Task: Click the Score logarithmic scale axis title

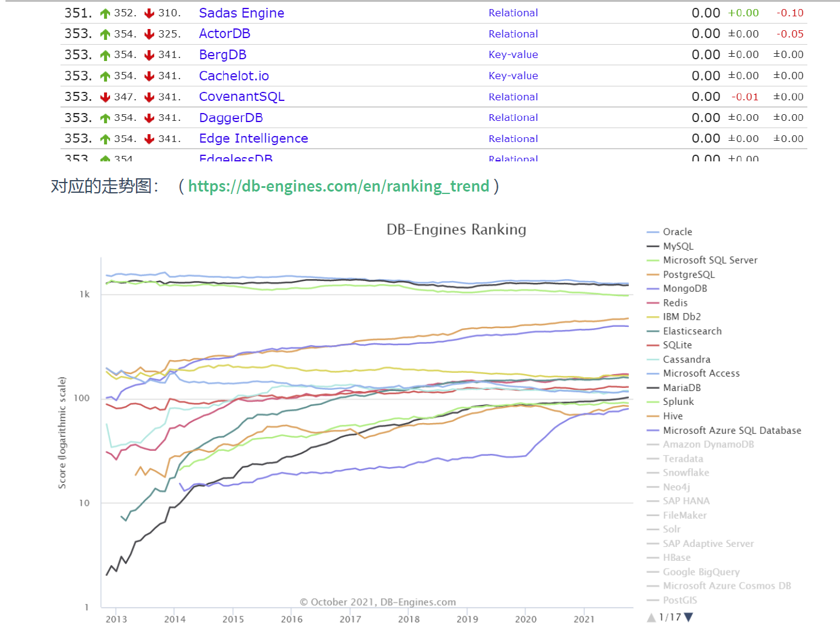Action: [62, 433]
